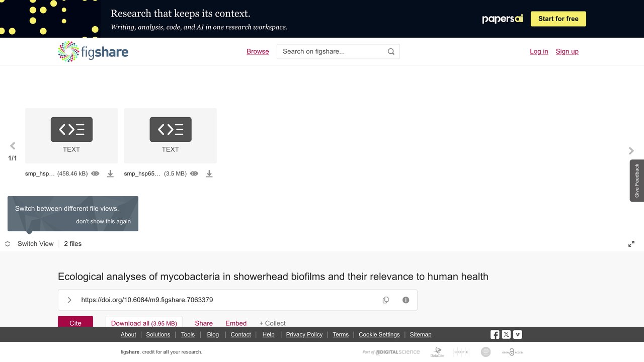Image resolution: width=644 pixels, height=362 pixels.
Task: Click the Cite button
Action: (75, 322)
